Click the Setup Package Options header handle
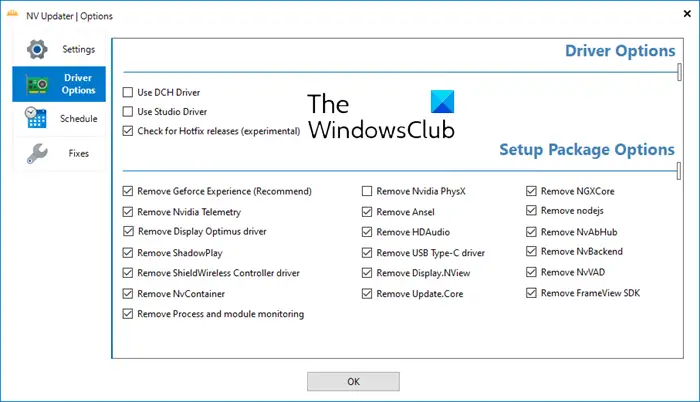 [680, 170]
